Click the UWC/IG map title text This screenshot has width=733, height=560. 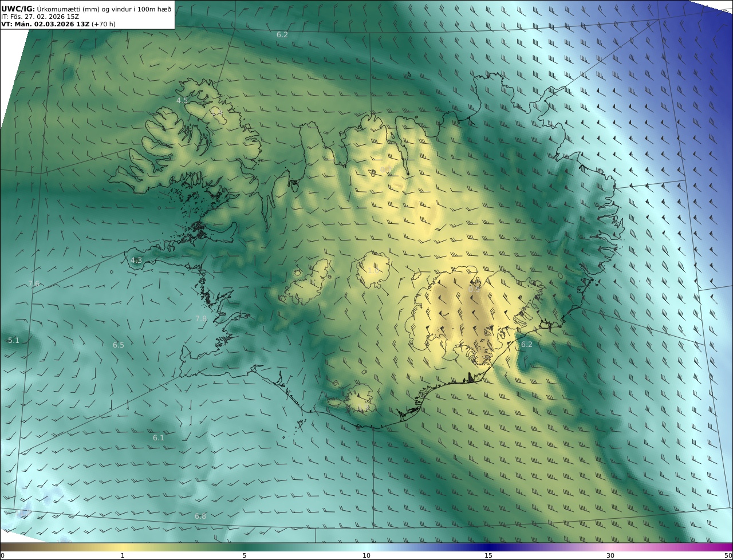86,9
